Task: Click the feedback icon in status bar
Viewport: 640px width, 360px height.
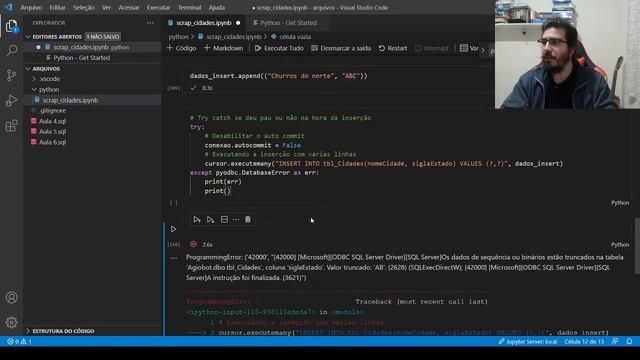Action: [615, 341]
